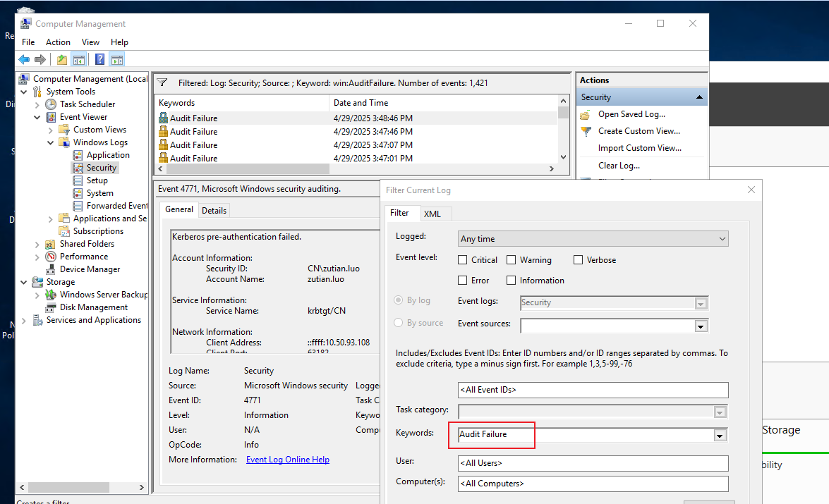Screen dimensions: 829x504
Task: Switch to the XML tab in filter dialog
Action: click(x=432, y=214)
